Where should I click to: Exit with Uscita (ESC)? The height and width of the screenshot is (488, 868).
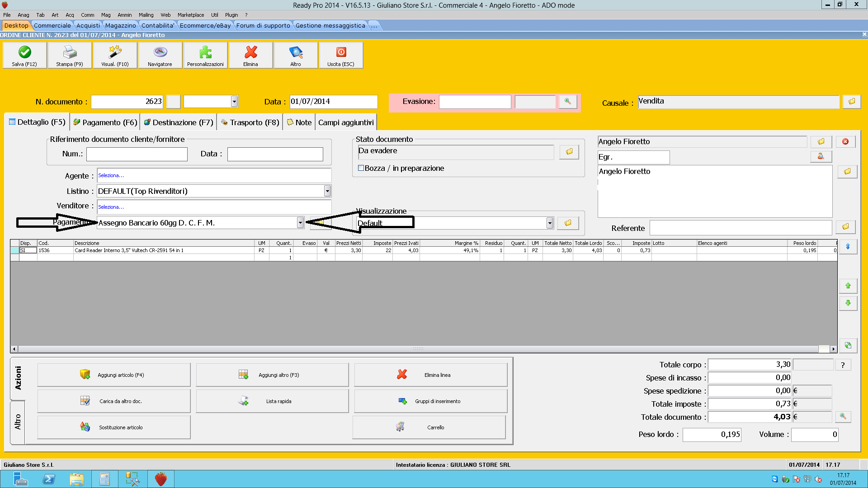click(341, 55)
